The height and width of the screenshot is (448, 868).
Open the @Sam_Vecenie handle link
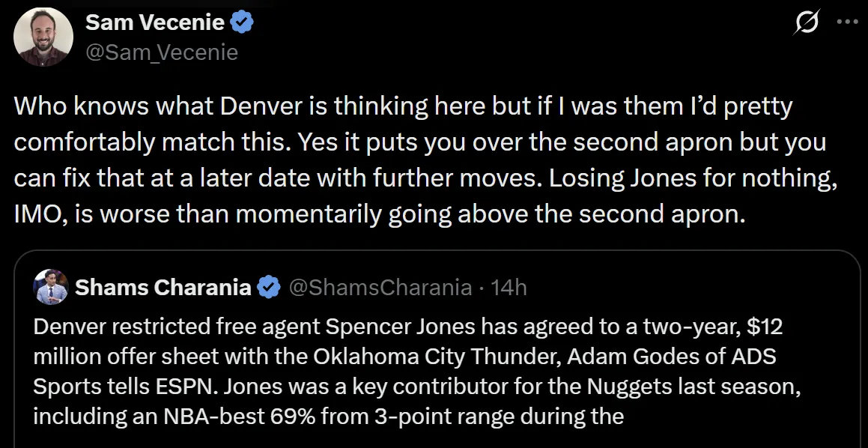pyautogui.click(x=162, y=52)
